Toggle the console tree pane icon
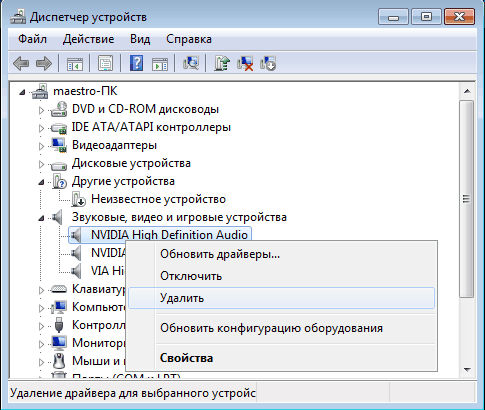 [74, 63]
